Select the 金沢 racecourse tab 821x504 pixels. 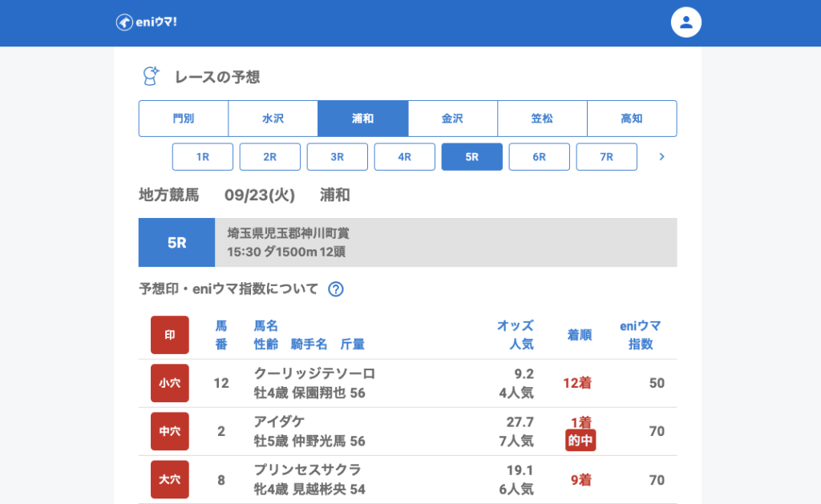click(453, 119)
